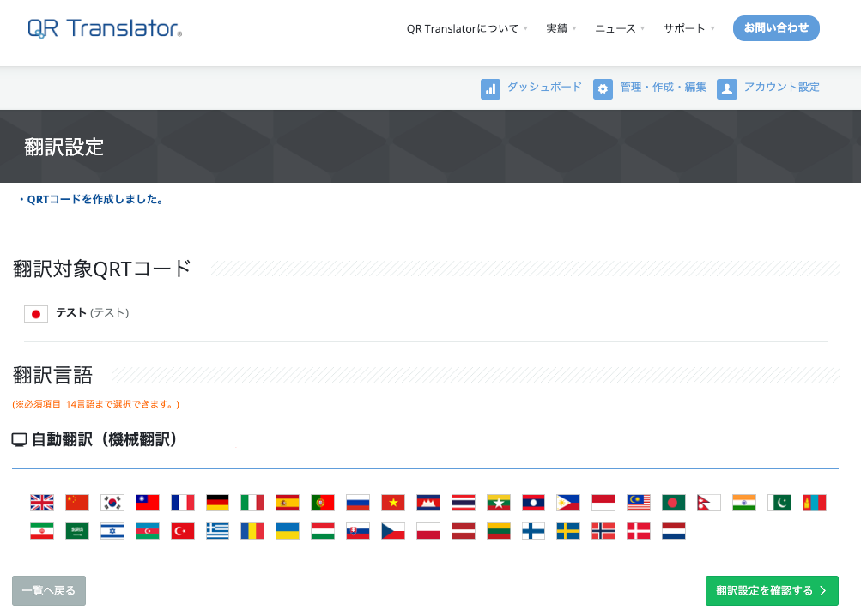Pick the Philippines flag
The image size is (861, 616).
pos(568,503)
